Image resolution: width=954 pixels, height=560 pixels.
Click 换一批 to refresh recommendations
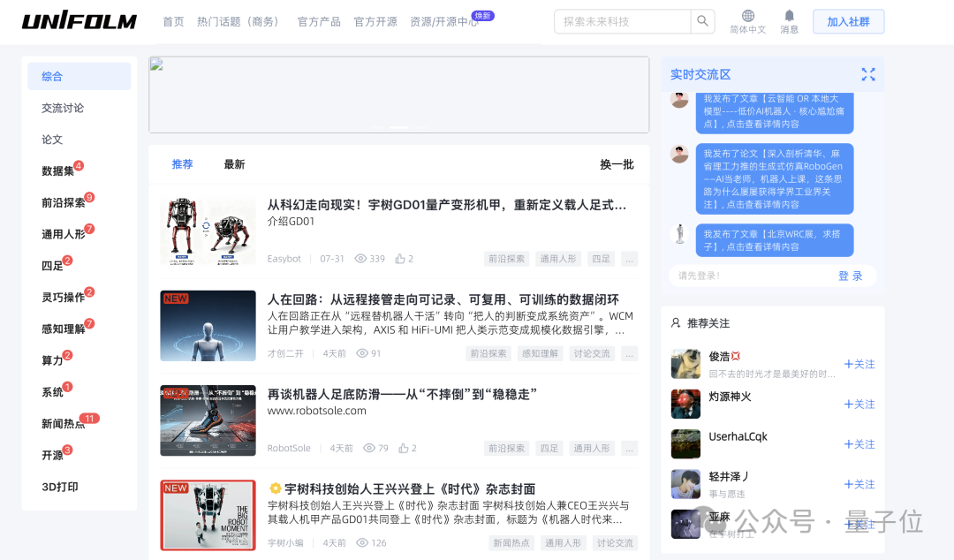point(617,164)
